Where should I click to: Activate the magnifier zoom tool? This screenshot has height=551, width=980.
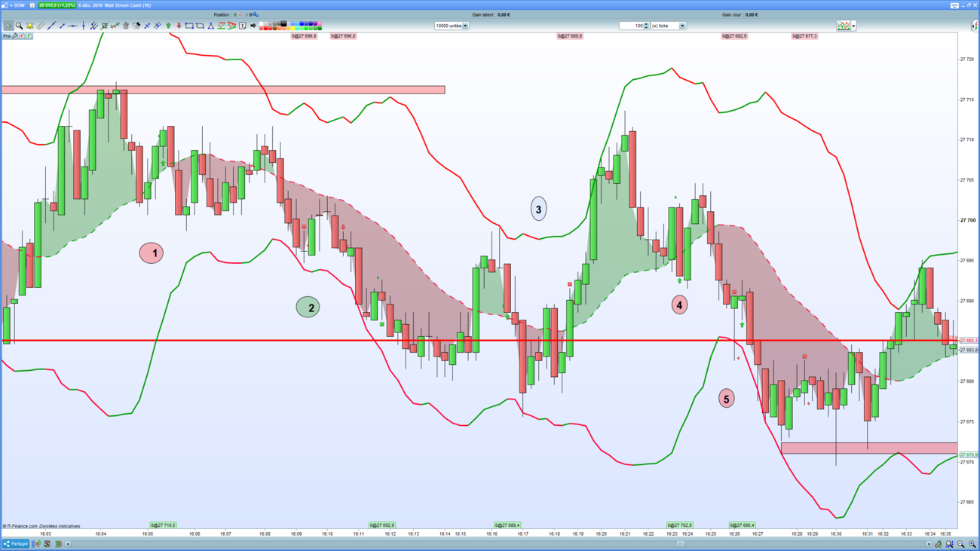(19, 26)
